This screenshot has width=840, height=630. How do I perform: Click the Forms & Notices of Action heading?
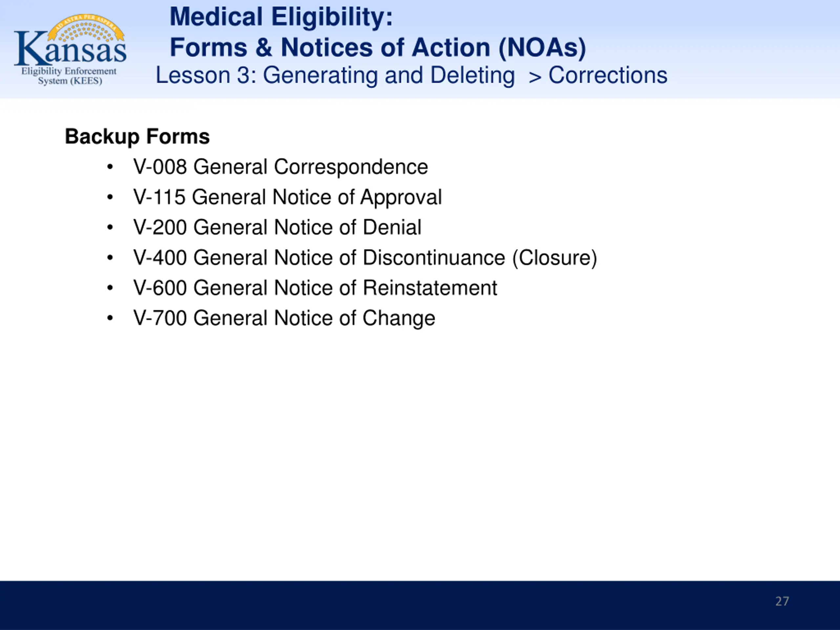pos(378,48)
